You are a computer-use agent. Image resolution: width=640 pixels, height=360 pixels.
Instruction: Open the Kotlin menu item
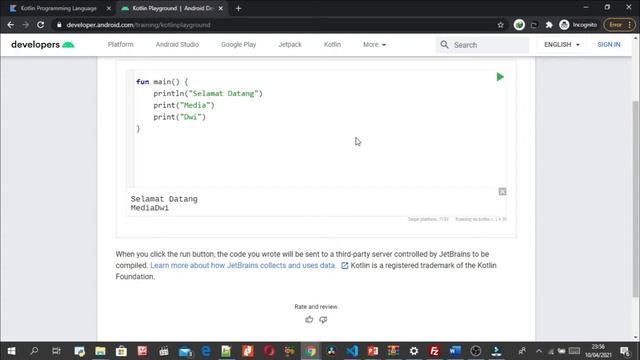coord(332,44)
